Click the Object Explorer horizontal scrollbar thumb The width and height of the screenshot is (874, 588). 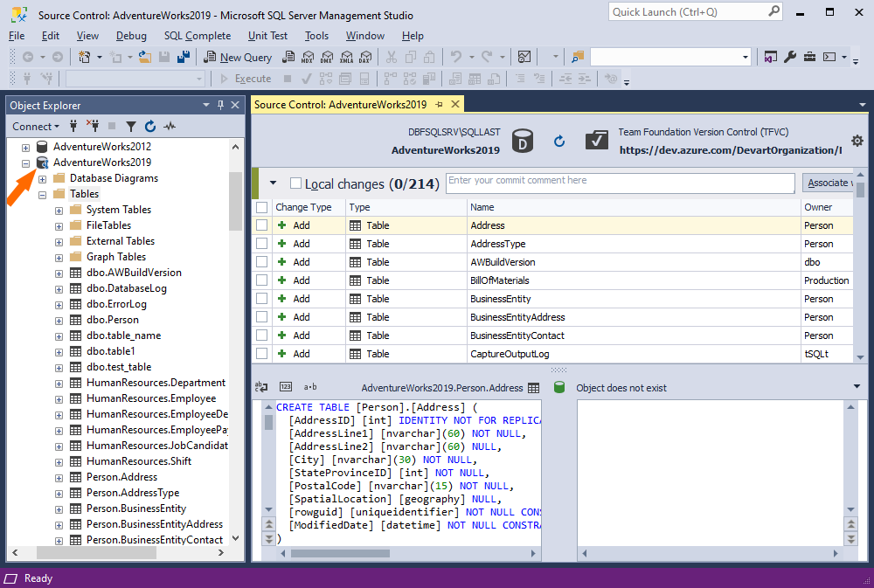(96, 553)
